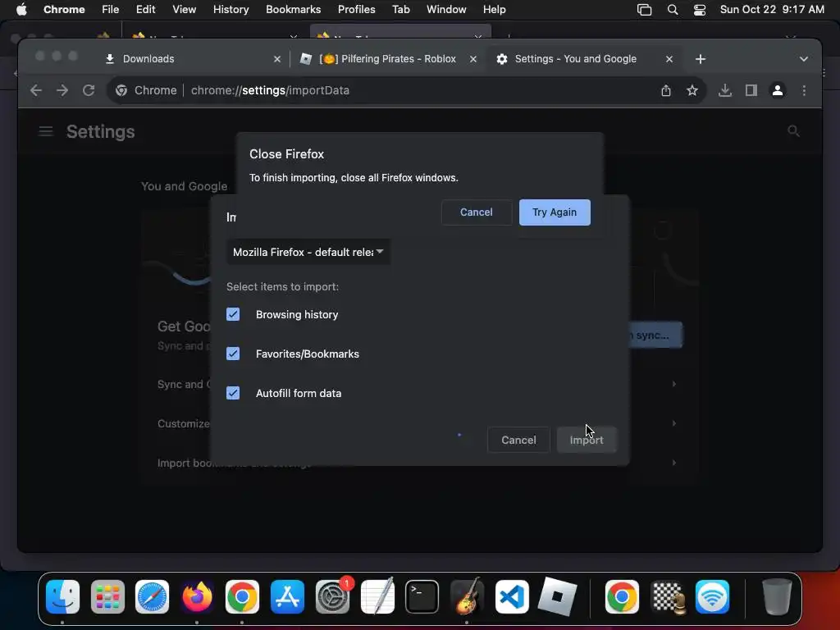Screen dimensions: 840x630
Task: Open the Wi-Fi app in dock
Action: (x=713, y=596)
